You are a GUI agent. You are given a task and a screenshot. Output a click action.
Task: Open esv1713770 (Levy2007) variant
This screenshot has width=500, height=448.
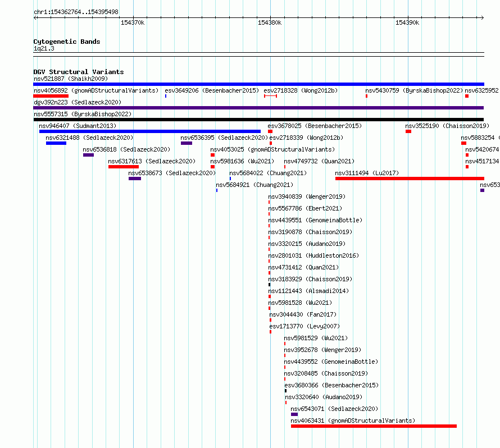[x=304, y=326]
